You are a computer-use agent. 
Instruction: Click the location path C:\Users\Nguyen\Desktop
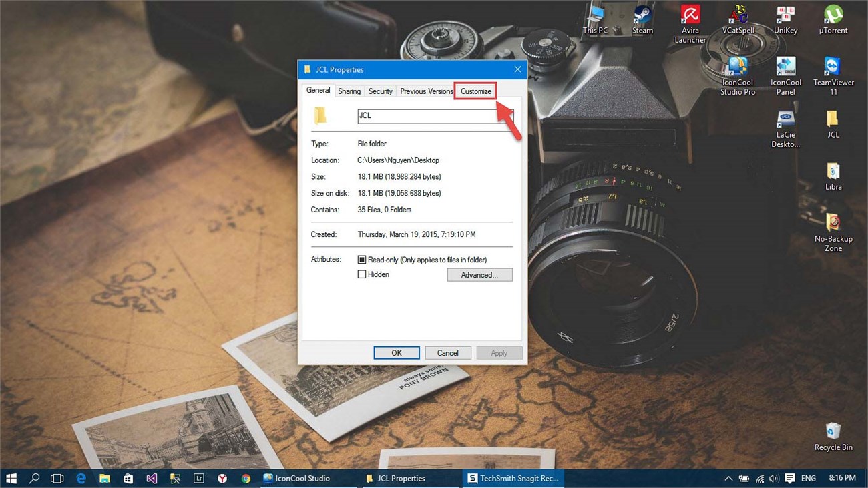398,160
